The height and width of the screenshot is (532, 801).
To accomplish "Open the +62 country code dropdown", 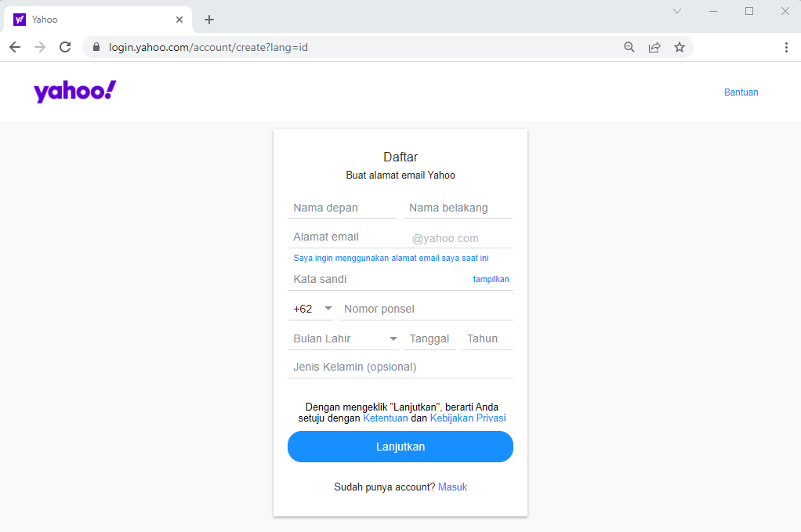I will [310, 308].
